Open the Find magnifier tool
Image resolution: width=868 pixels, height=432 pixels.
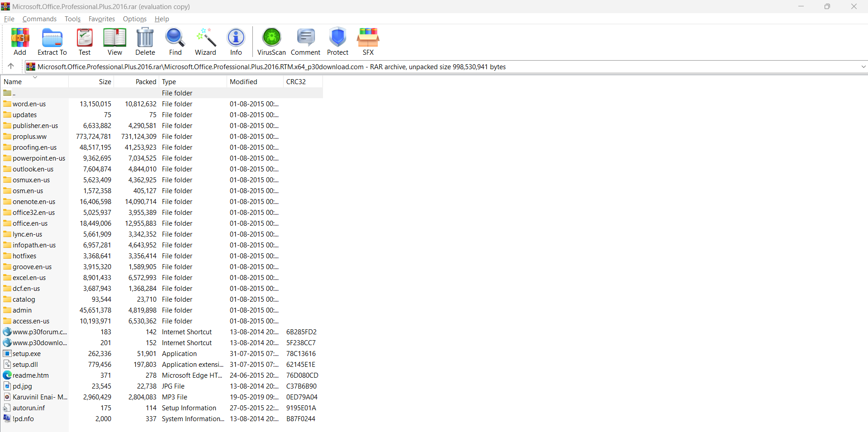(x=175, y=41)
